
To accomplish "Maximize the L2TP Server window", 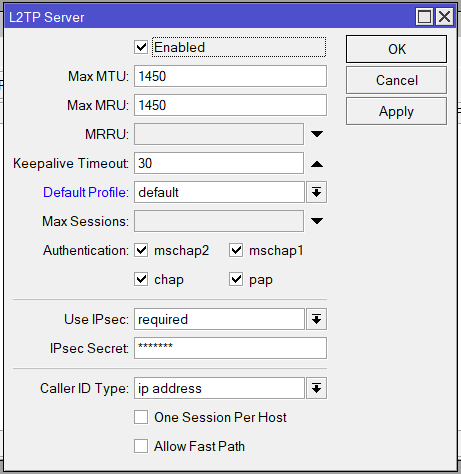I will coord(424,17).
